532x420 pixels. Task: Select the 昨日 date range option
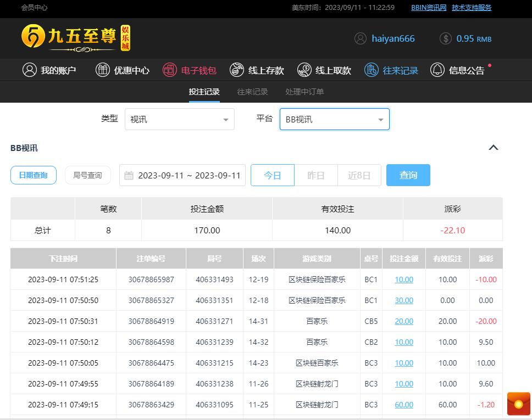315,175
